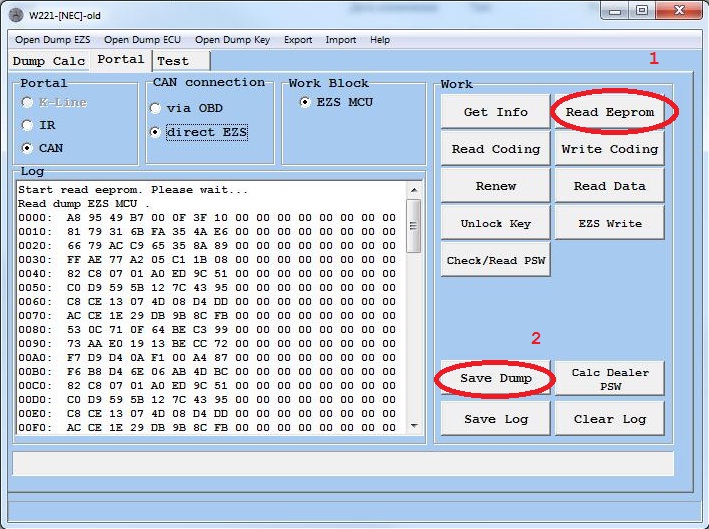This screenshot has width=709, height=529.
Task: Click the Read Data button
Action: (610, 186)
